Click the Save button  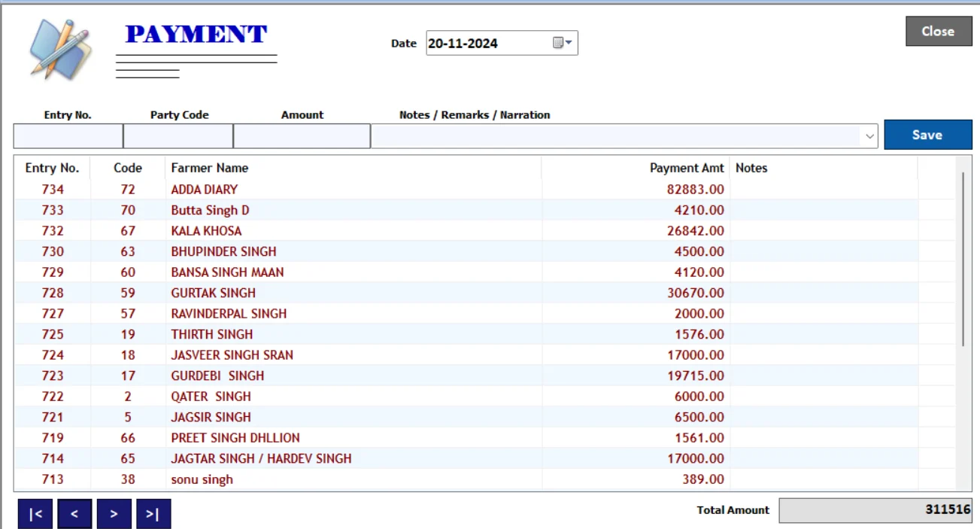(x=927, y=135)
